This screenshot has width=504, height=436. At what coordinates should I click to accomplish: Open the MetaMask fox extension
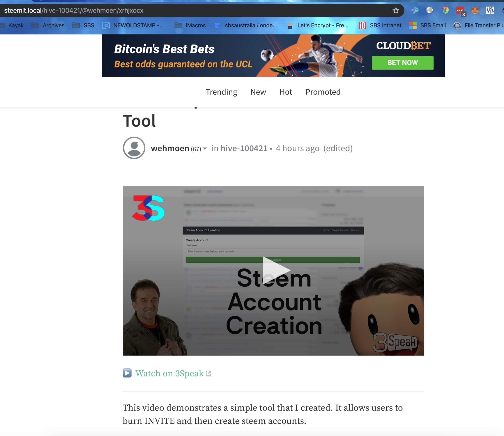(x=475, y=10)
